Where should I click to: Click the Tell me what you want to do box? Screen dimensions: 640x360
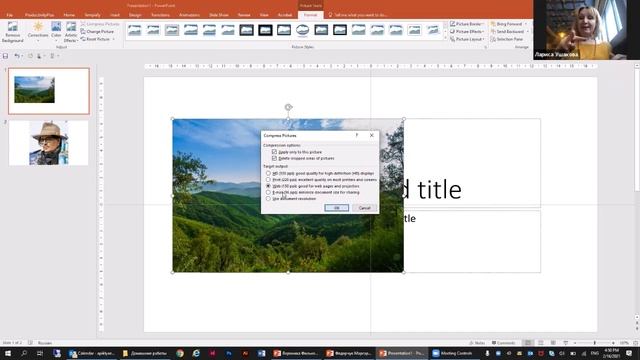[x=358, y=15]
